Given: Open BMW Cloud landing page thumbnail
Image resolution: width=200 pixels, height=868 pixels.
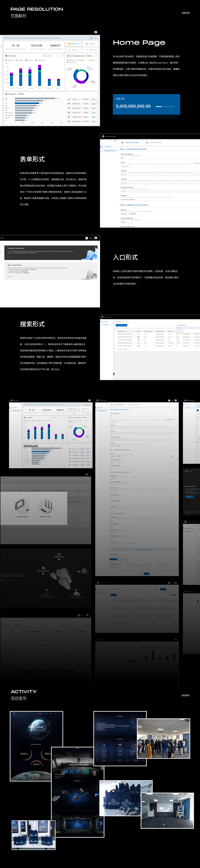Looking at the screenshot, I should [36, 746].
